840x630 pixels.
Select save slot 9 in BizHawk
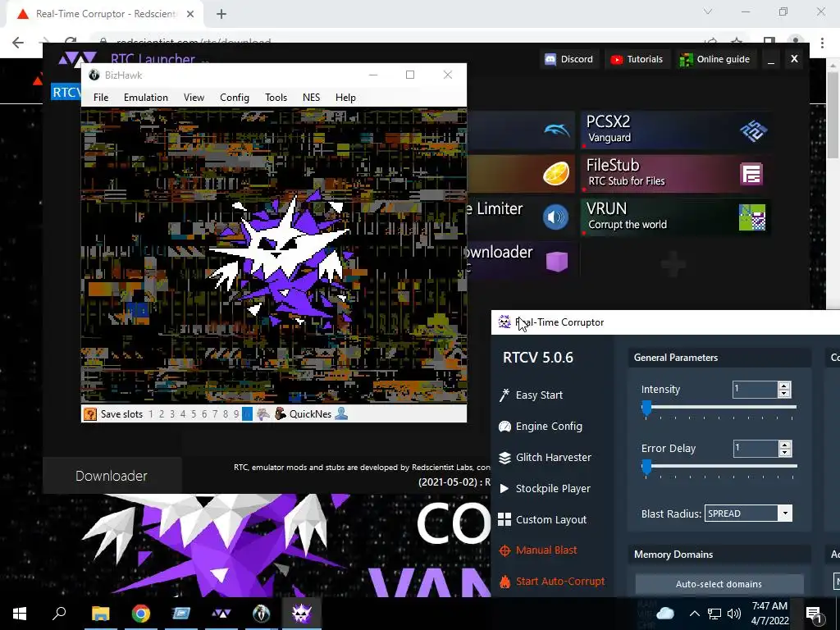click(x=236, y=414)
